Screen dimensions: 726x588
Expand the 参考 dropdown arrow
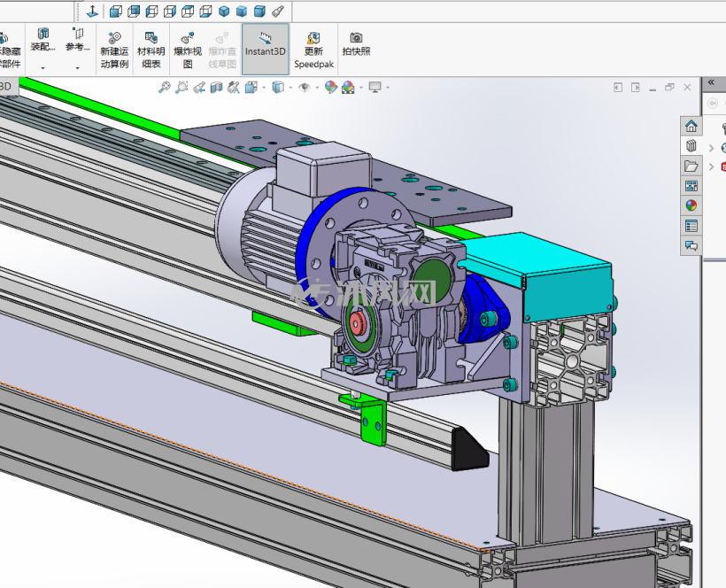(77, 68)
